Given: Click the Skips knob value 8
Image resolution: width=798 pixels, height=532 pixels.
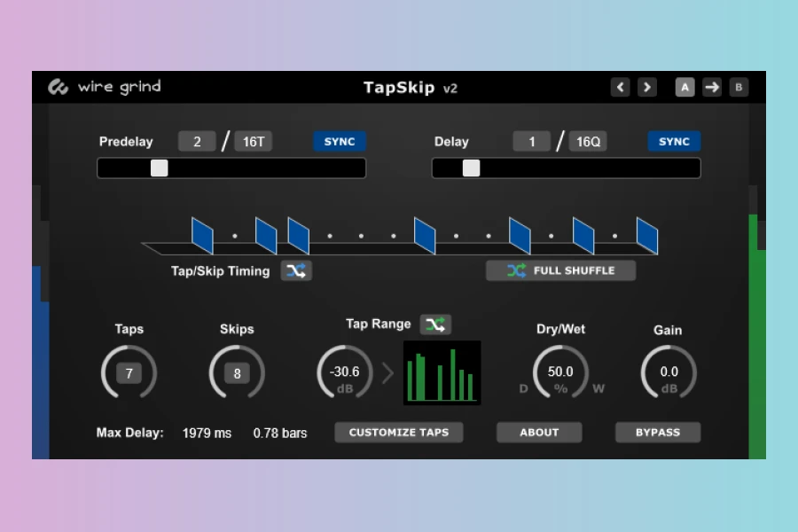Looking at the screenshot, I should 237,373.
